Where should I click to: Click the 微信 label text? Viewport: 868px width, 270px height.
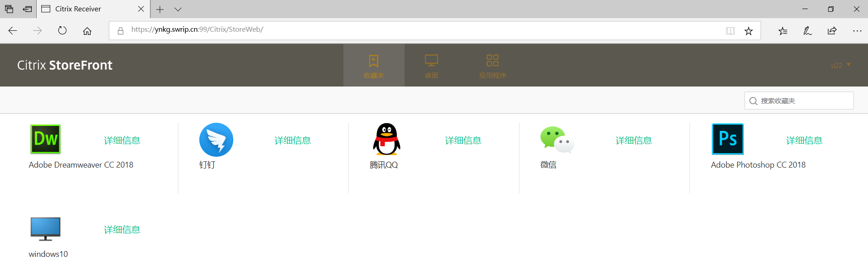click(x=548, y=165)
